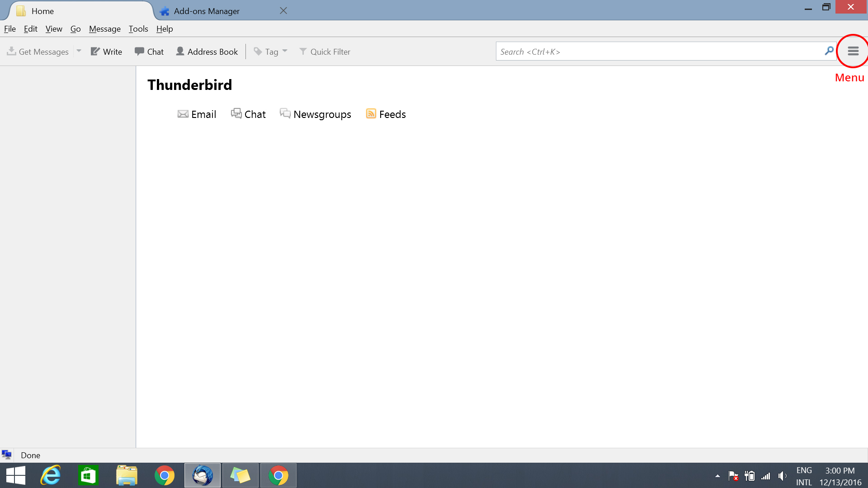Open the Edit menu
Screen dimensions: 868x488
(x=31, y=29)
